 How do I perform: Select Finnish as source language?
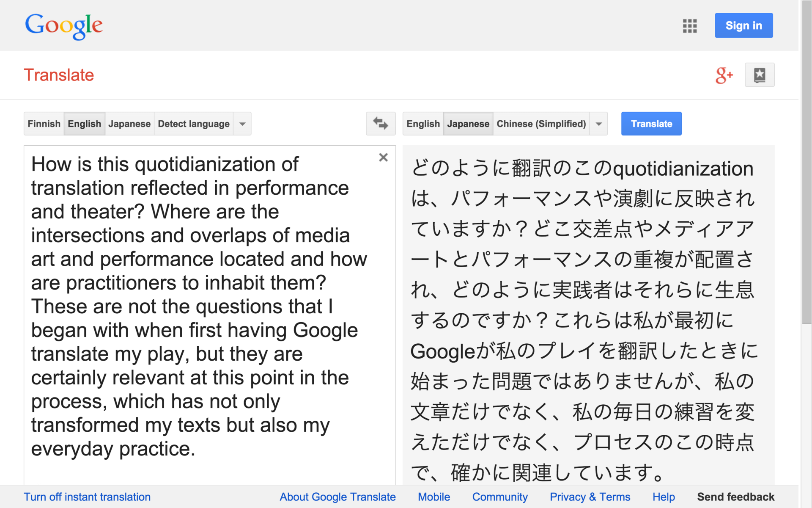point(44,124)
